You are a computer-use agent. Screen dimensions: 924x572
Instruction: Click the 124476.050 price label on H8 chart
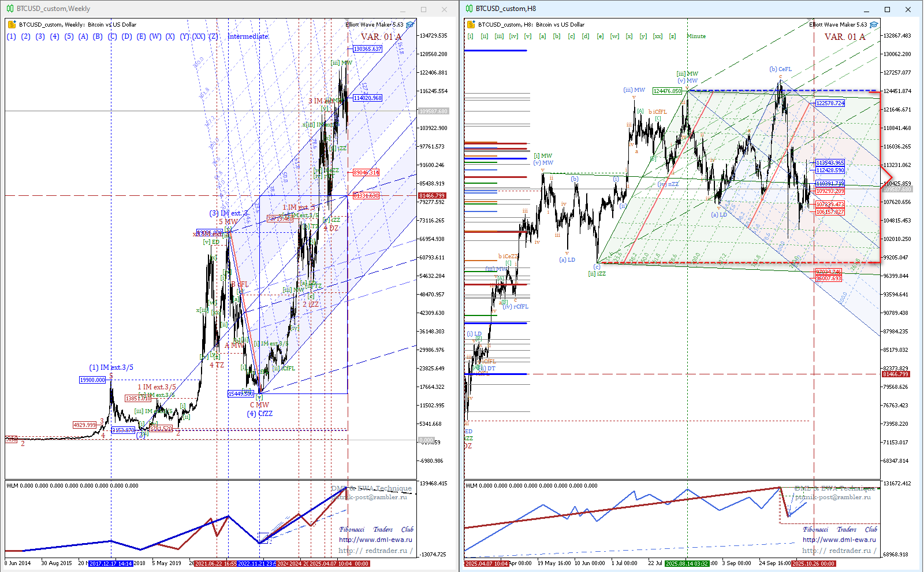click(667, 91)
